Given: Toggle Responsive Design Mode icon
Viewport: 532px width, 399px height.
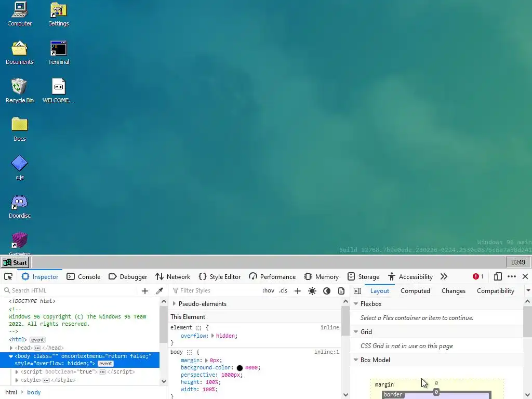Looking at the screenshot, I should pos(497,276).
